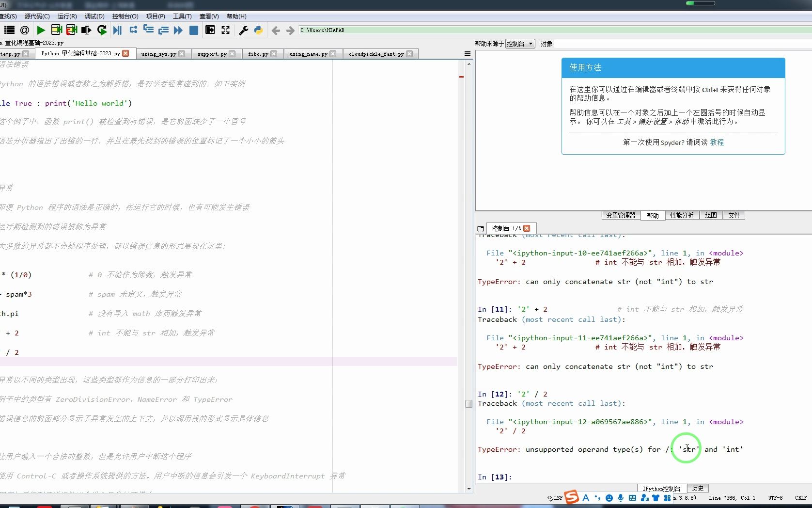The image size is (812, 508).
Task: Open 调试(D) menu
Action: click(94, 16)
